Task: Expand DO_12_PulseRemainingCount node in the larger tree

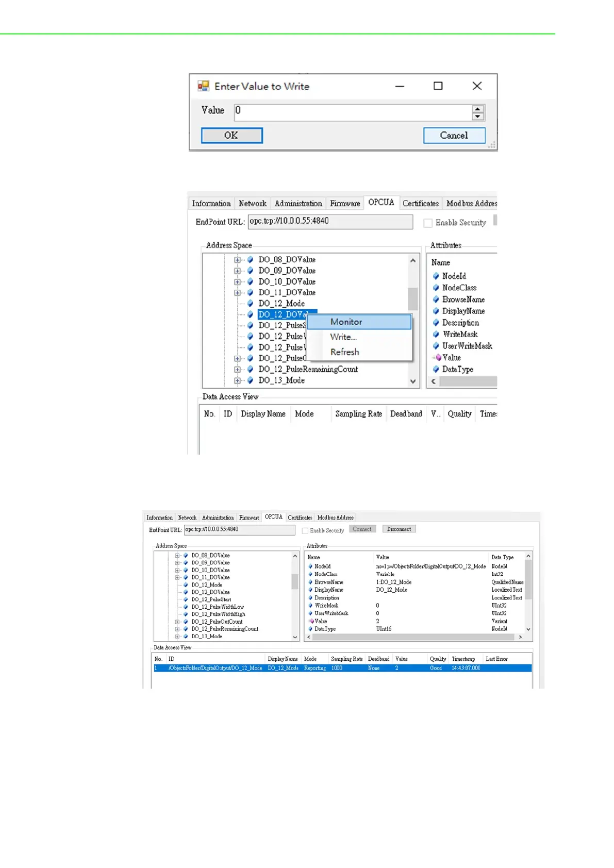Action: pyautogui.click(x=237, y=370)
